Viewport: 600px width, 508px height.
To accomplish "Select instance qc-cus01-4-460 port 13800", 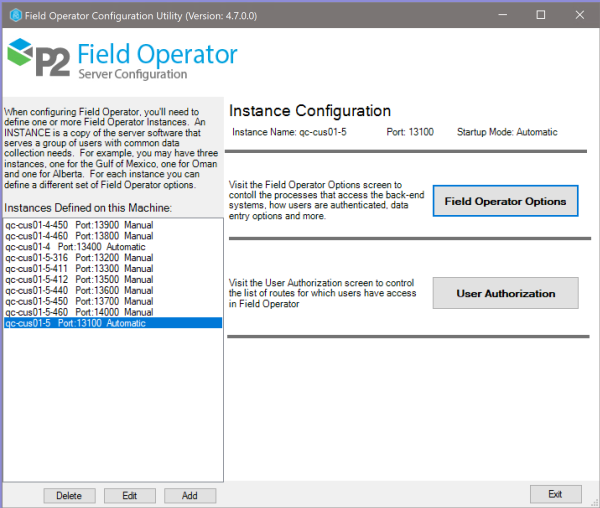I will [x=79, y=235].
